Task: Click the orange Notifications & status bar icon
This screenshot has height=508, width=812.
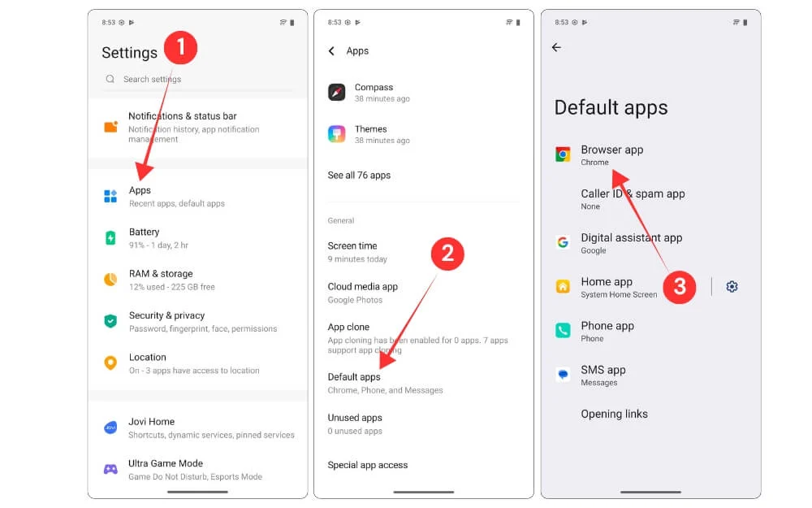Action: [110, 127]
